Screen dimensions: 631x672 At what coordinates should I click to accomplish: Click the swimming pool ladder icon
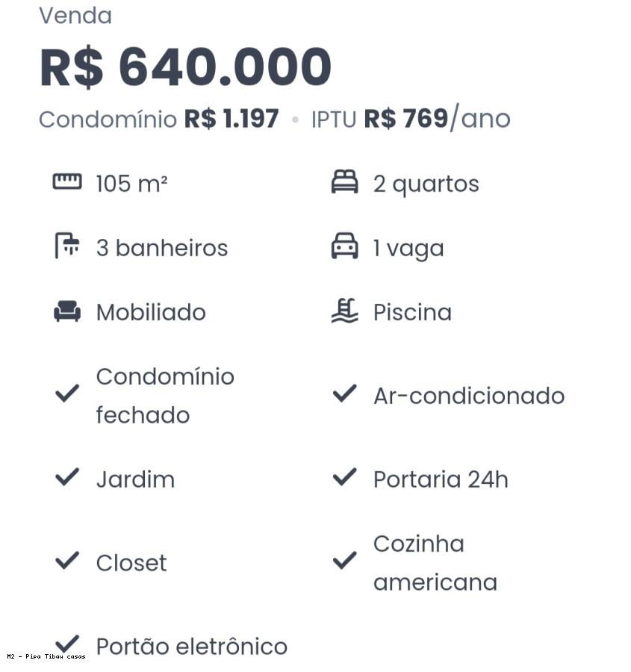coord(345,311)
